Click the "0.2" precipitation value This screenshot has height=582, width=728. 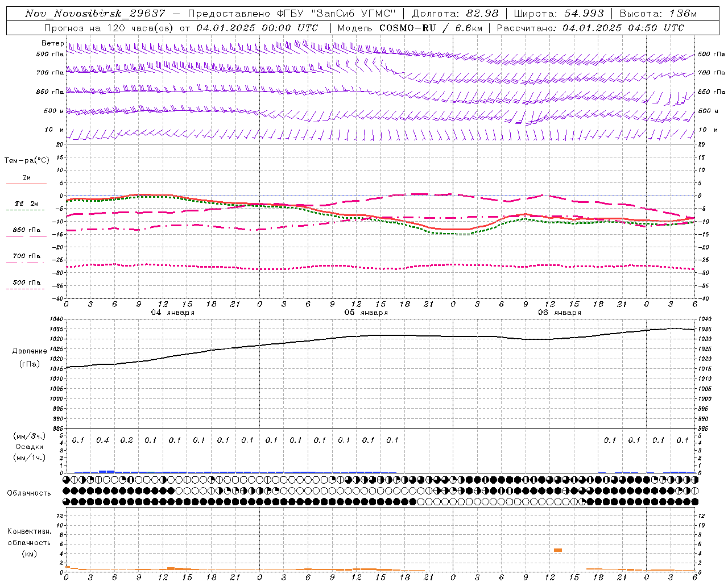point(127,440)
